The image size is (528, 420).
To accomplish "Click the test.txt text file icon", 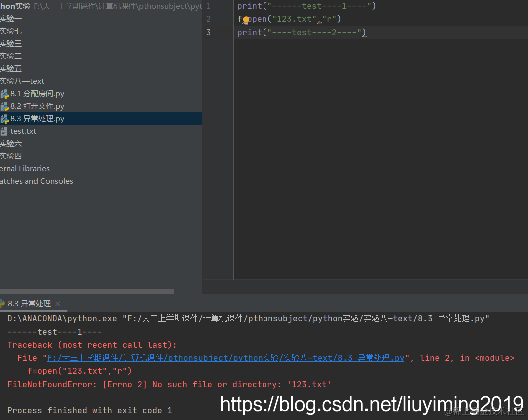I will pyautogui.click(x=4, y=131).
